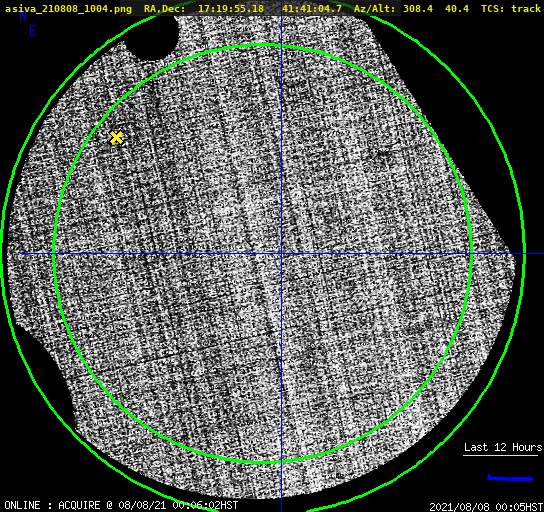Click the acquire time 00:06:02HST text
544x512 pixels.
205,505
